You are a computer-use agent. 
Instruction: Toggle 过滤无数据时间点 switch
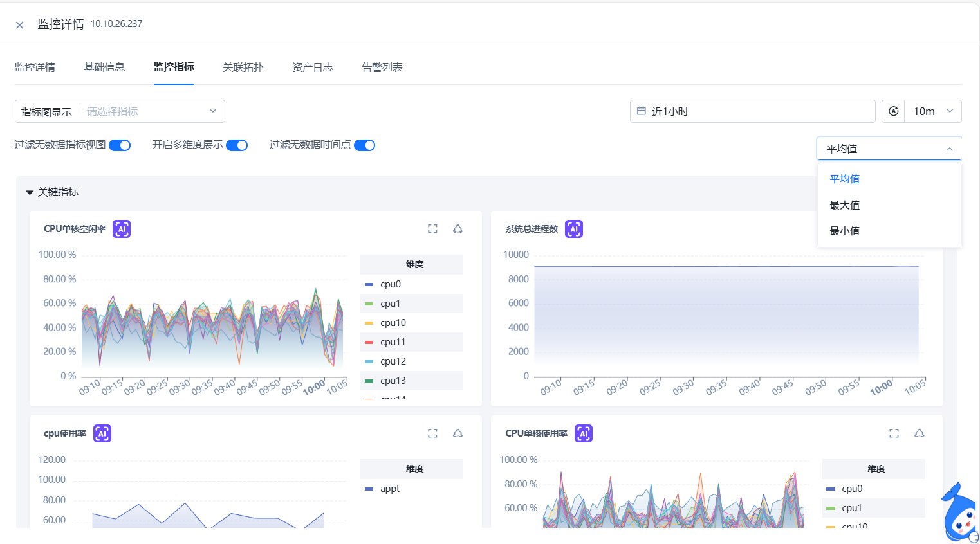pos(364,145)
